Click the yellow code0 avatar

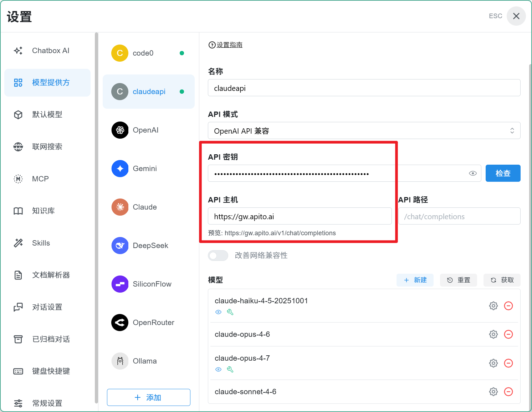[x=120, y=53]
